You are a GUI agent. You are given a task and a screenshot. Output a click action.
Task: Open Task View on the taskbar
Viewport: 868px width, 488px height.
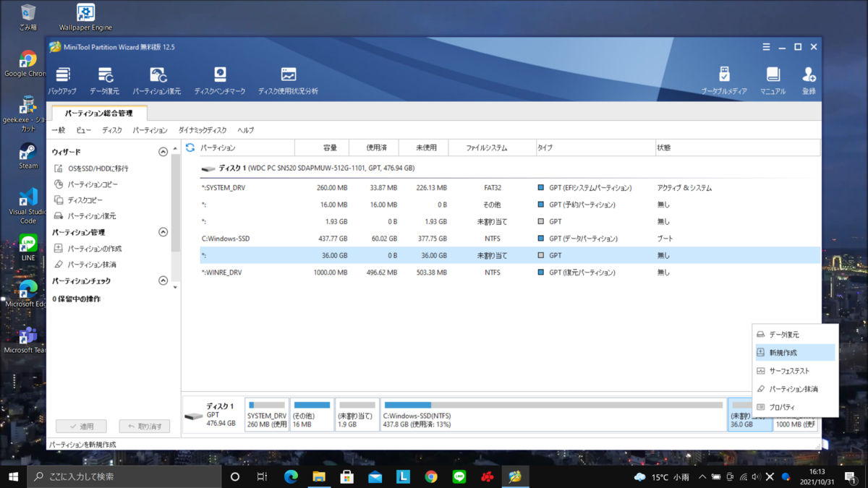262,476
